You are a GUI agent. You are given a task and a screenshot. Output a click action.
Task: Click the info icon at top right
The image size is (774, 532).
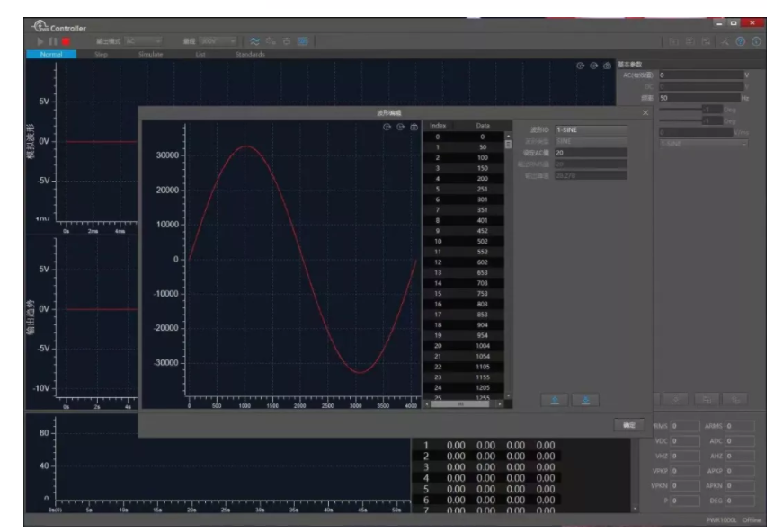[757, 41]
